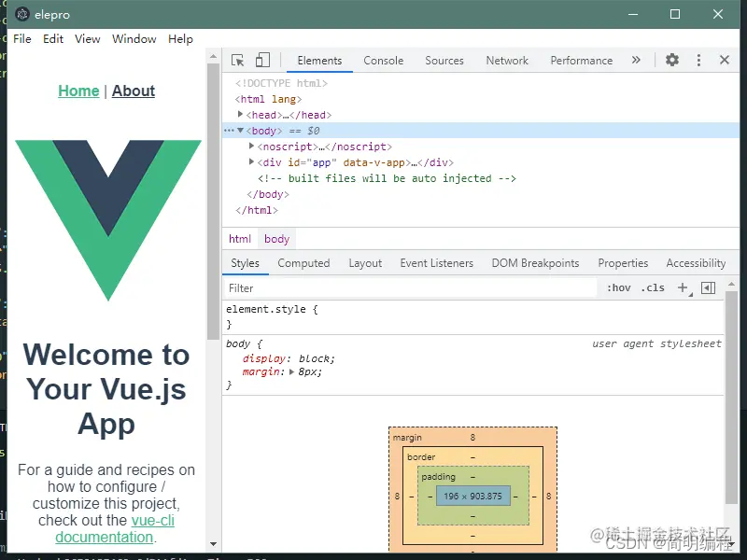The width and height of the screenshot is (747, 560).
Task: Minimize the elepro window
Action: click(633, 14)
